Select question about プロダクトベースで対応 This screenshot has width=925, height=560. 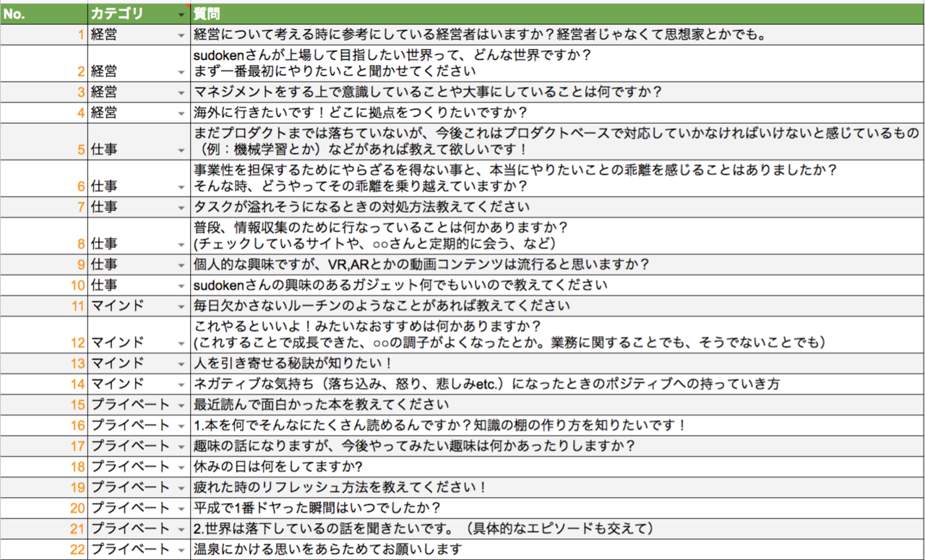[558, 142]
